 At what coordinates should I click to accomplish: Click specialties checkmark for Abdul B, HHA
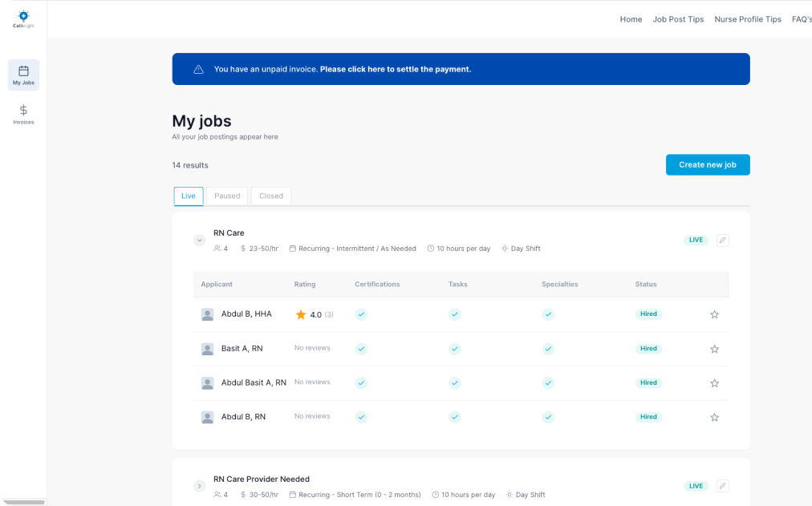click(x=548, y=314)
